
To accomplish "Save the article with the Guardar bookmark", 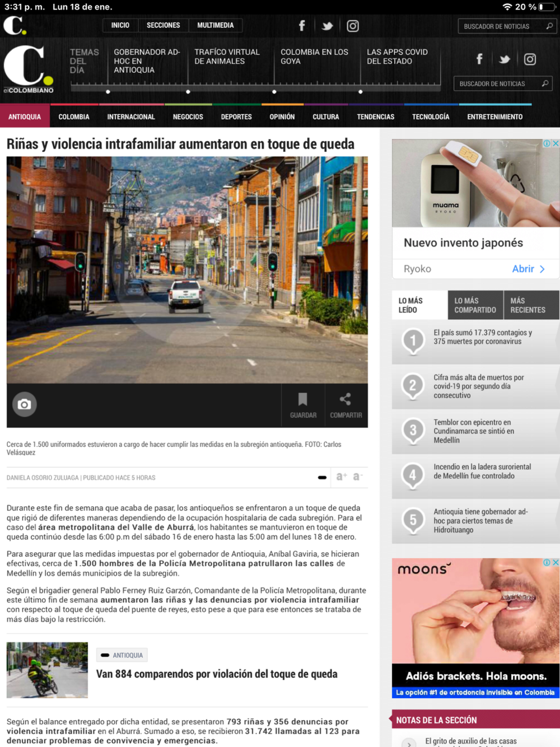I will [x=303, y=405].
